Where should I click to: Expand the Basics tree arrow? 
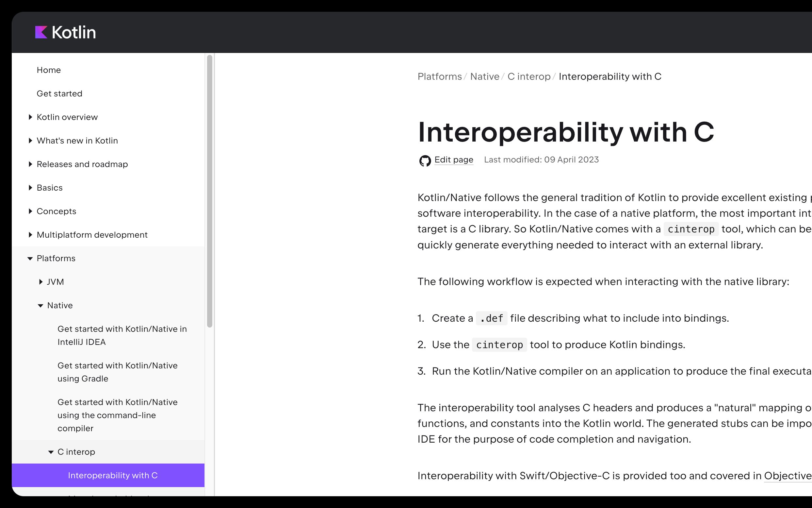coord(30,188)
